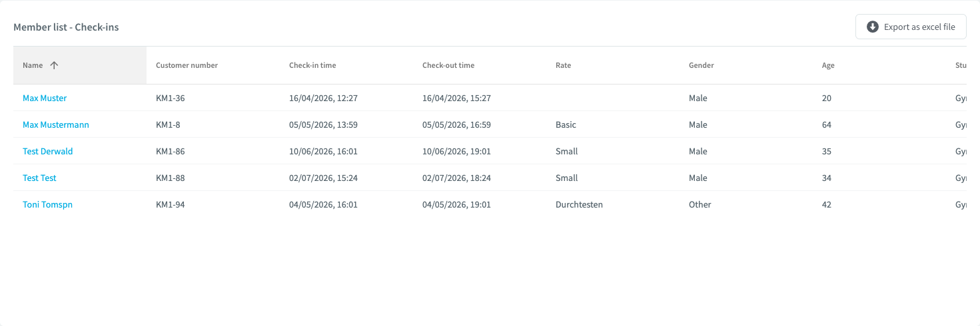Open member Test Derwald
This screenshot has width=980, height=326.
48,151
